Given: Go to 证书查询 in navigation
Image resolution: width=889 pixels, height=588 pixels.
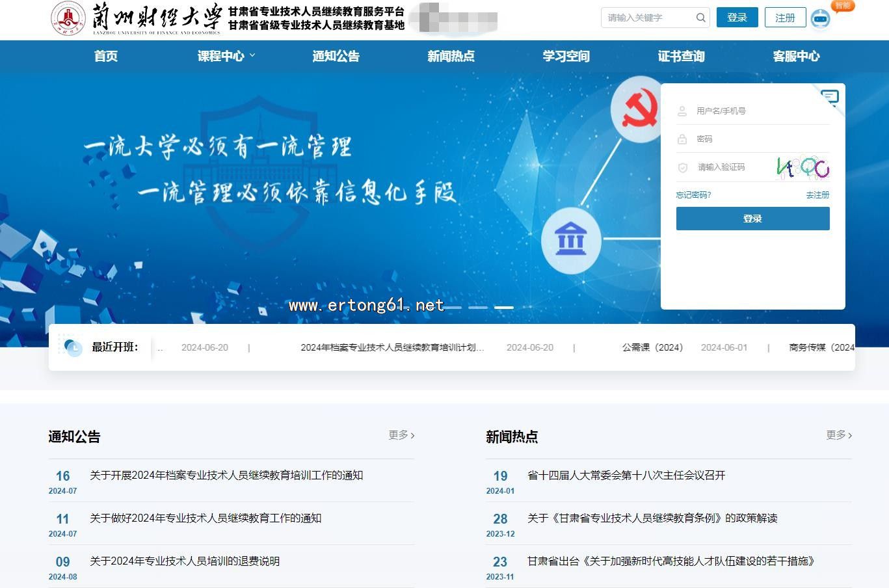Looking at the screenshot, I should point(681,56).
